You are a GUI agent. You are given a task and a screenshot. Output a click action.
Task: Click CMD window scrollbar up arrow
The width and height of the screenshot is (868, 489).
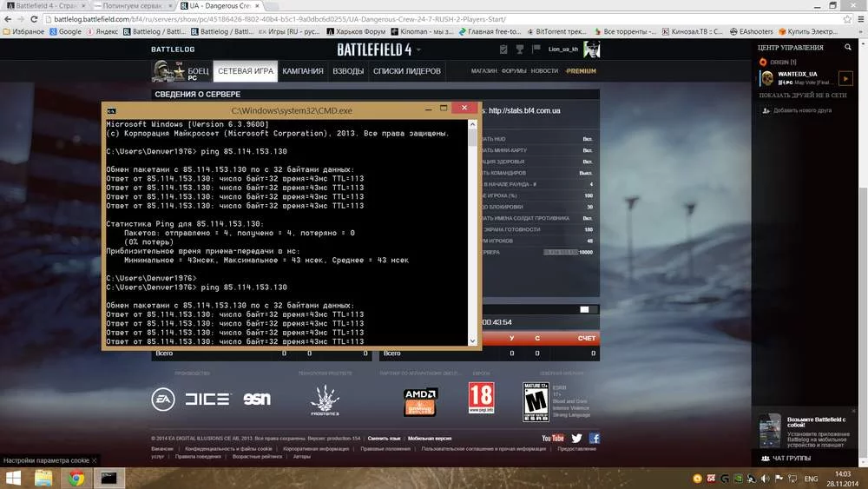(472, 124)
